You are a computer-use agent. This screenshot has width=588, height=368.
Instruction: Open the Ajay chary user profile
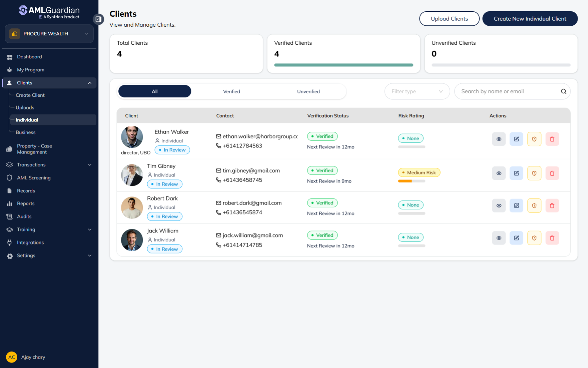26,357
